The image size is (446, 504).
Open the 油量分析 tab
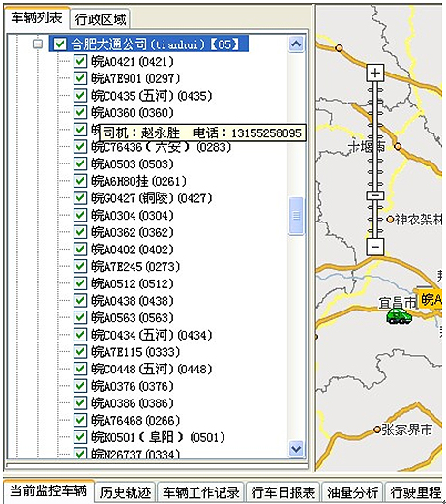352,492
